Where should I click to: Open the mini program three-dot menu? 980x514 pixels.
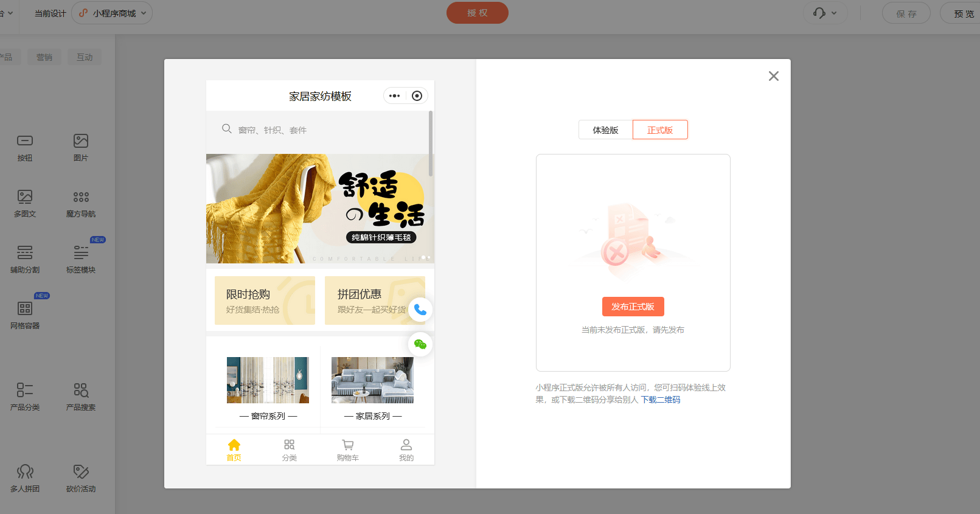click(395, 96)
